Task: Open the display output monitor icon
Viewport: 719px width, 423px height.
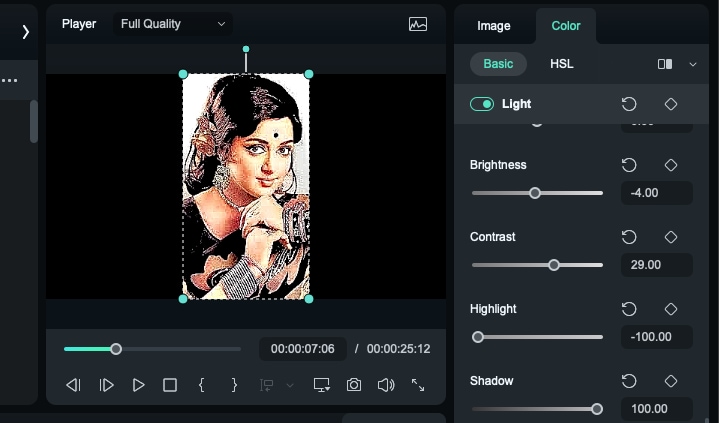Action: pos(321,385)
